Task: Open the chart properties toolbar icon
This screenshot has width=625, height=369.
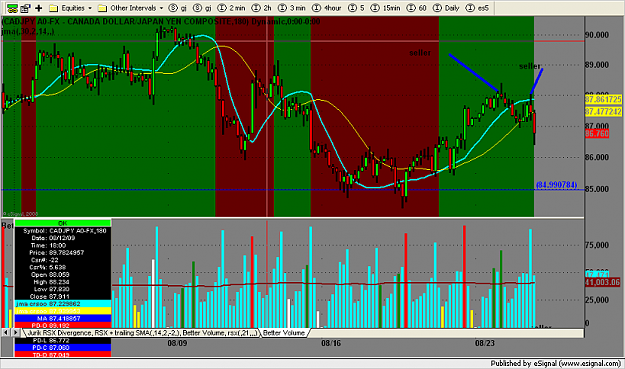Action: point(26,8)
